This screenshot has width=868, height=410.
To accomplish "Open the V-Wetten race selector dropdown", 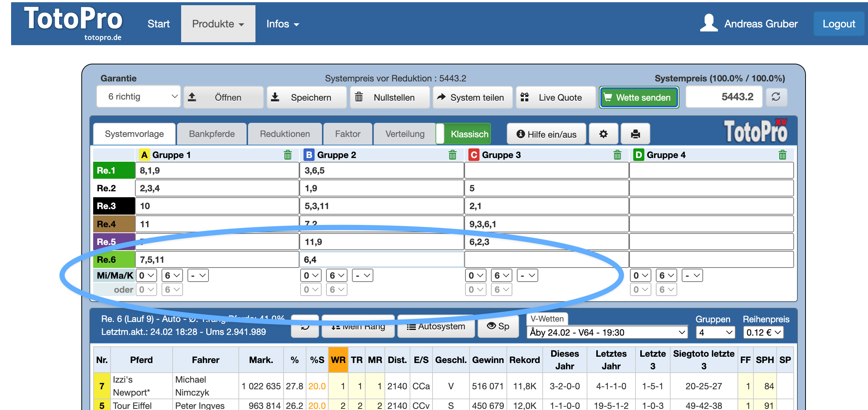I will tap(607, 332).
